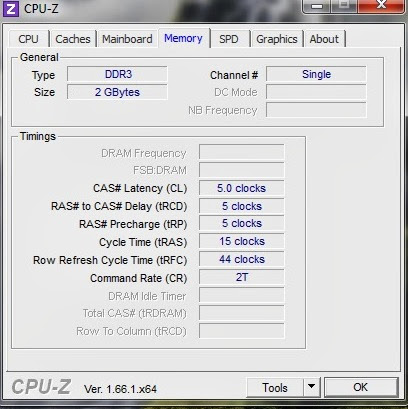Switch to the SPD tab
The height and width of the screenshot is (409, 408).
point(229,39)
